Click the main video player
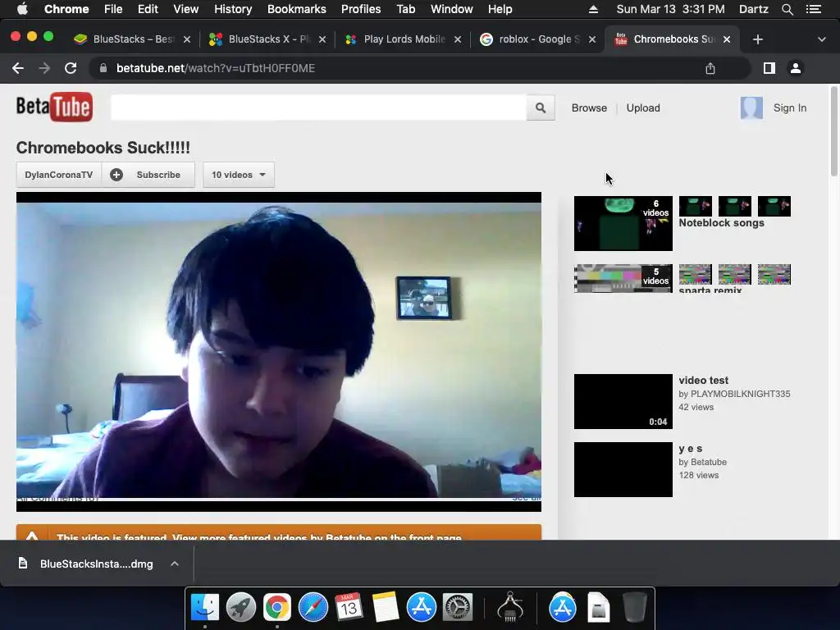Image resolution: width=840 pixels, height=630 pixels. [279, 351]
